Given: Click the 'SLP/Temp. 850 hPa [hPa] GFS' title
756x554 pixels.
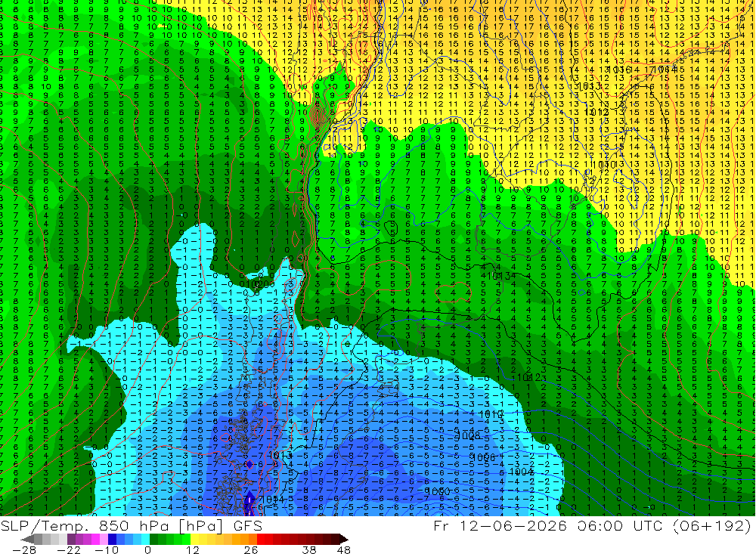Looking at the screenshot, I should pyautogui.click(x=131, y=526).
